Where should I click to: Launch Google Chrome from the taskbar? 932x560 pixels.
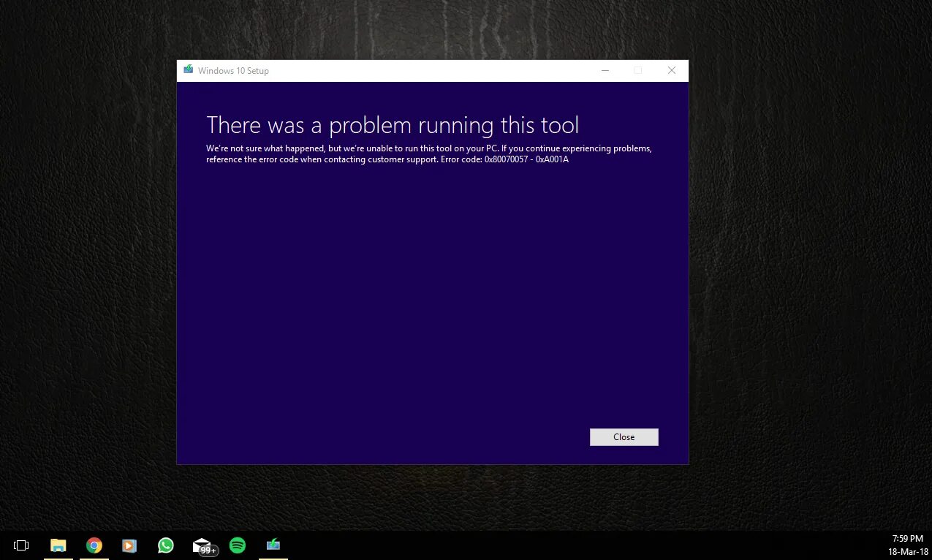click(x=94, y=545)
